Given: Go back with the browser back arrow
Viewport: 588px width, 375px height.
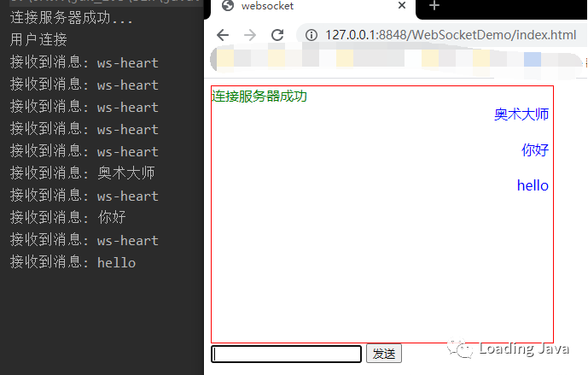Looking at the screenshot, I should click(x=223, y=35).
